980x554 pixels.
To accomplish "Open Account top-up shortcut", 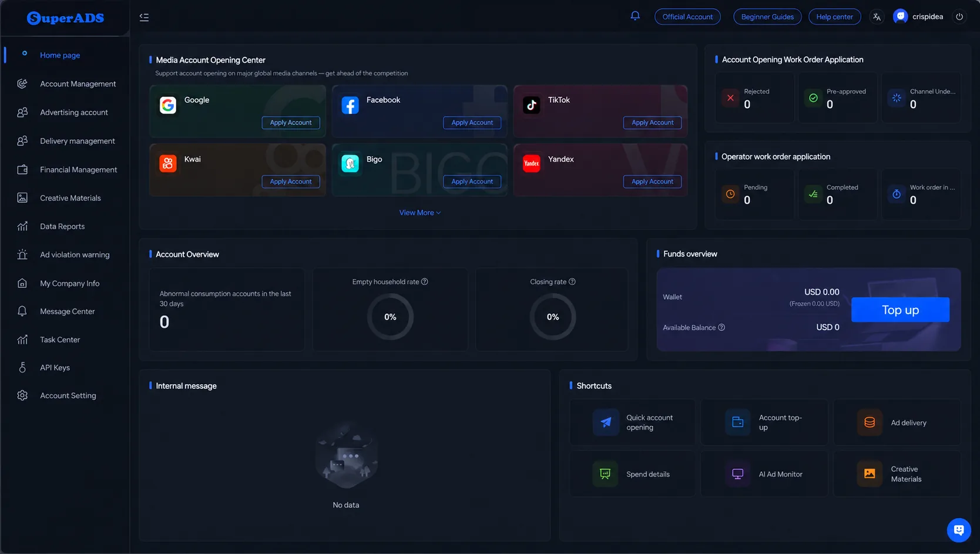I will tap(764, 422).
